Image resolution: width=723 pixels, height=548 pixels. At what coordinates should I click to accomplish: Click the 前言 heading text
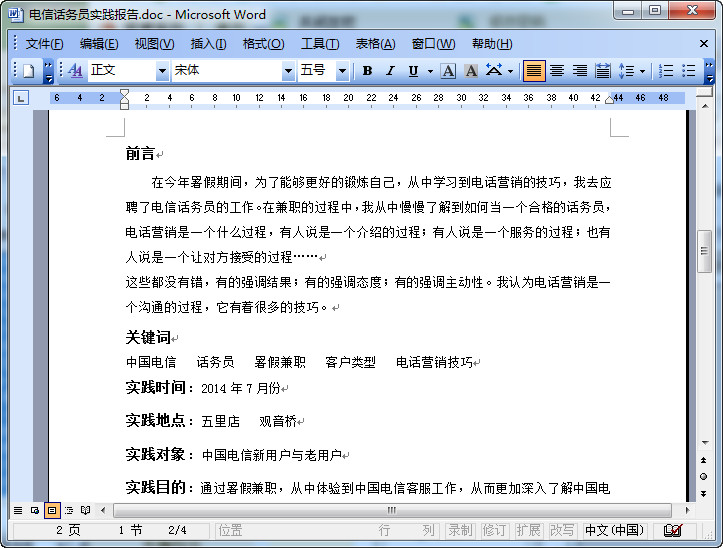pyautogui.click(x=140, y=154)
